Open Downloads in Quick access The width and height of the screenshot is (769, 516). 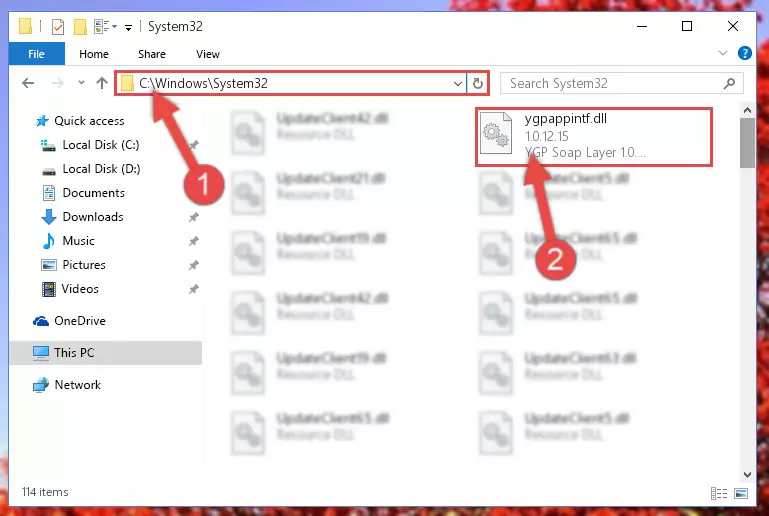click(93, 217)
